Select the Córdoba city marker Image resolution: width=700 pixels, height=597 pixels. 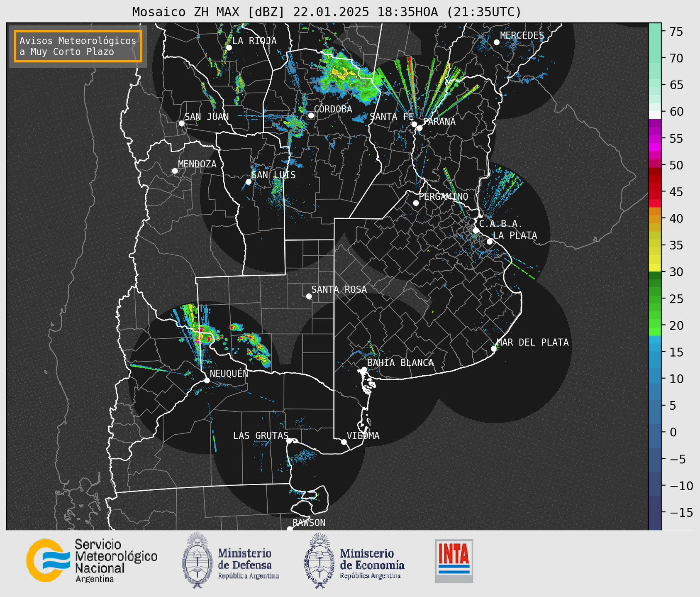coord(311,115)
